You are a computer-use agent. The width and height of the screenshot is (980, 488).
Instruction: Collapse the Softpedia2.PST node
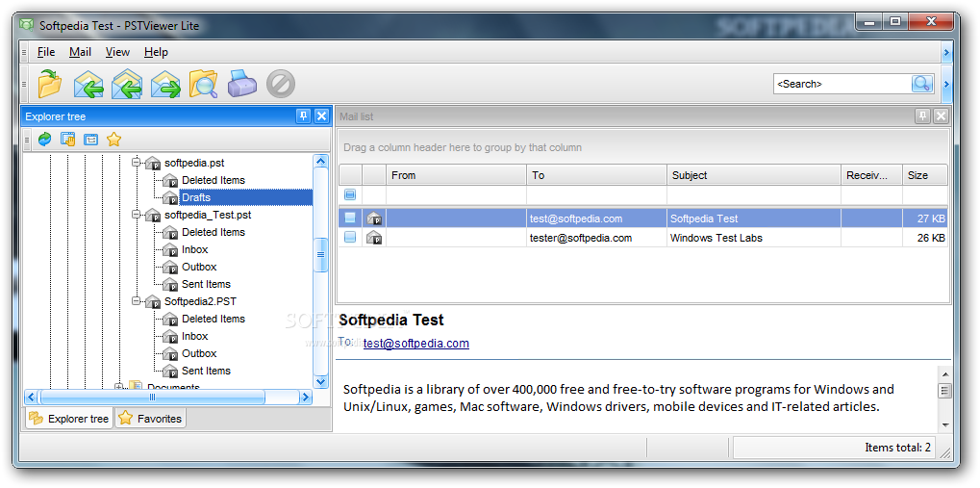coord(137,301)
